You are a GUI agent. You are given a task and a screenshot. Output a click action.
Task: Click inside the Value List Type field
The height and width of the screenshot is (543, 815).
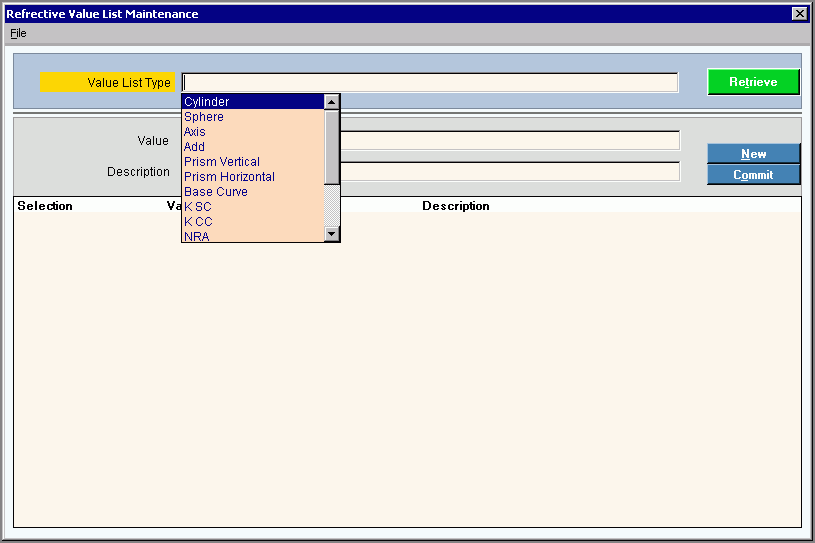click(x=430, y=82)
